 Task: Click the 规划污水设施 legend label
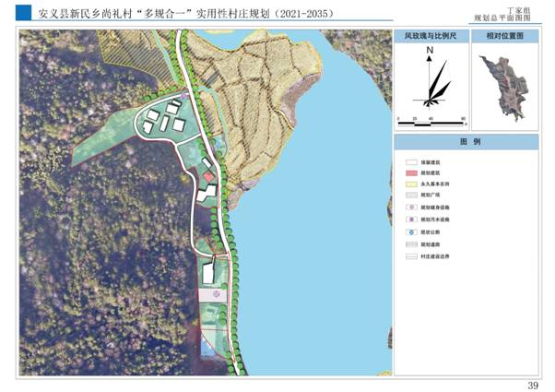[434, 220]
